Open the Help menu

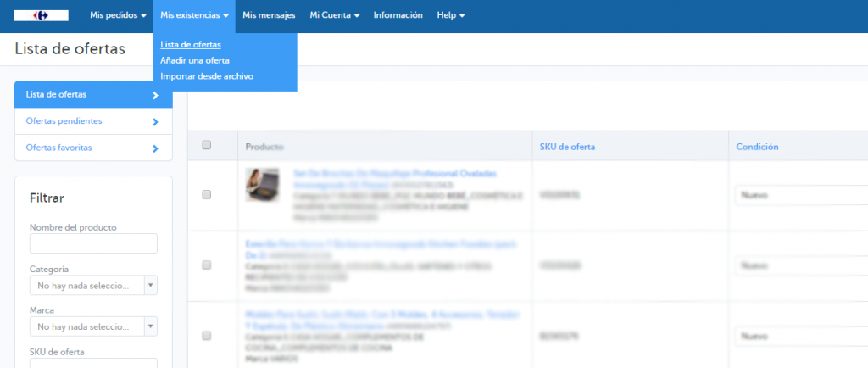pyautogui.click(x=450, y=16)
